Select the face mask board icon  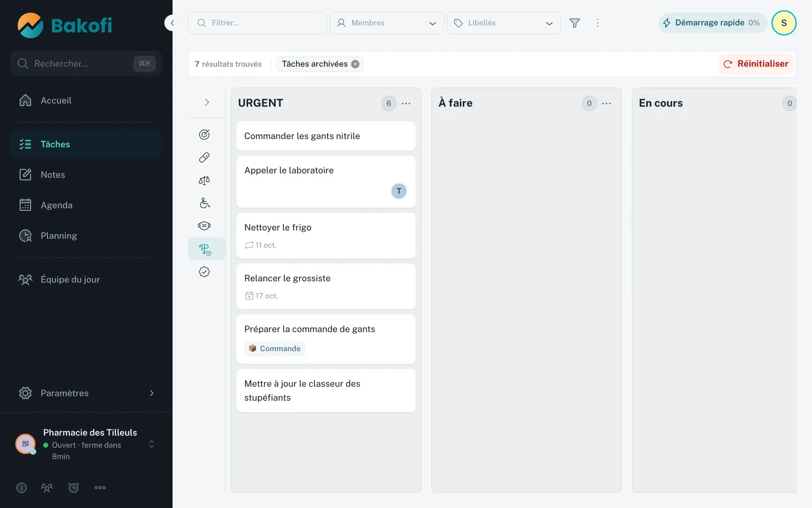click(205, 226)
